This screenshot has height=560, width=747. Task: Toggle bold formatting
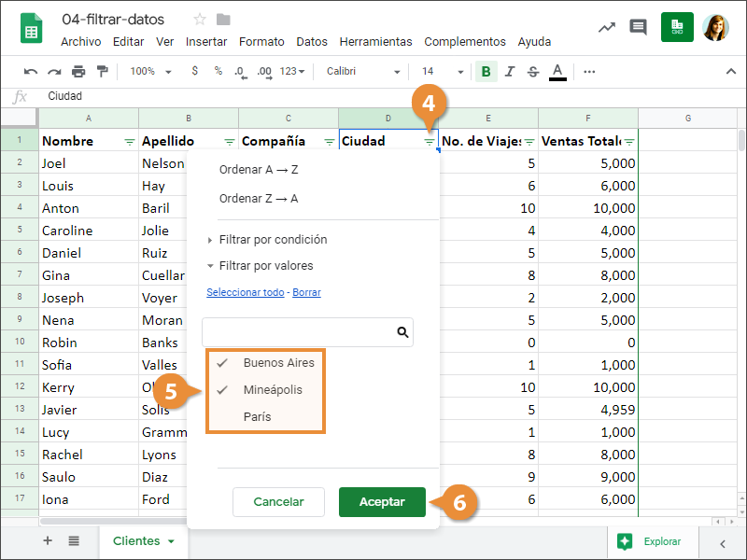(486, 72)
